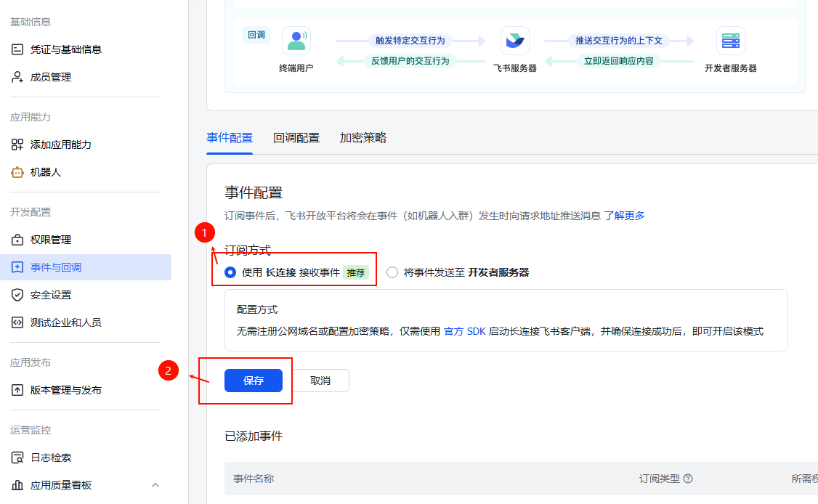
Task: Click the 已添加事件 heading
Action: click(x=254, y=436)
